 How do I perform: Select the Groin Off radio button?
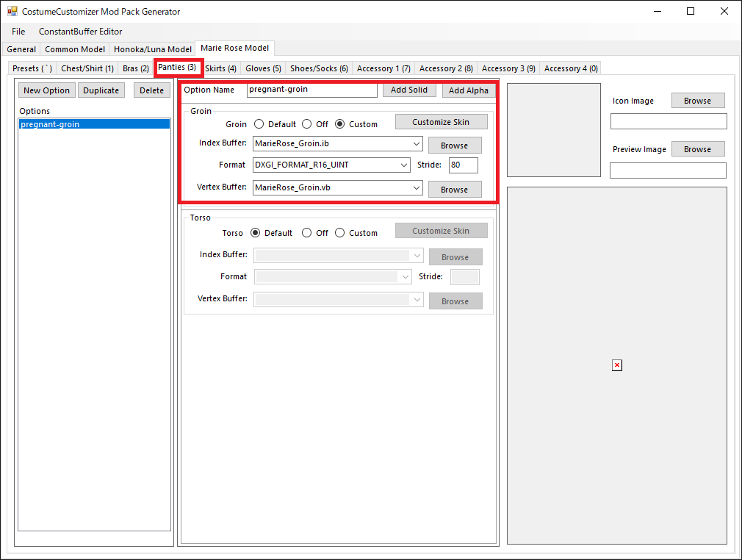306,124
